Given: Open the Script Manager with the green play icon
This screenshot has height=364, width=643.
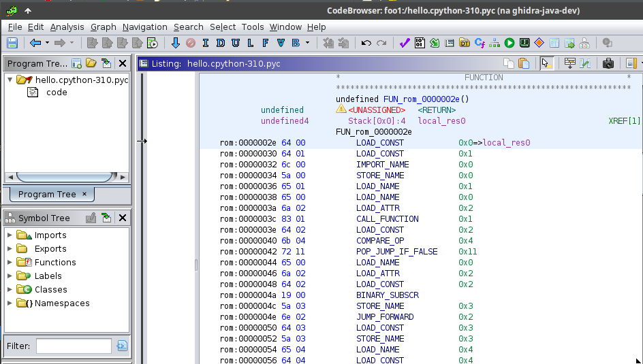Looking at the screenshot, I should coord(509,43).
